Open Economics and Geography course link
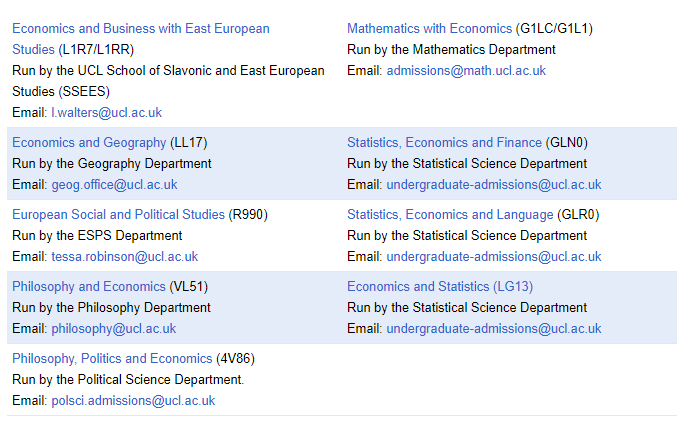The height and width of the screenshot is (433, 691). (x=89, y=143)
